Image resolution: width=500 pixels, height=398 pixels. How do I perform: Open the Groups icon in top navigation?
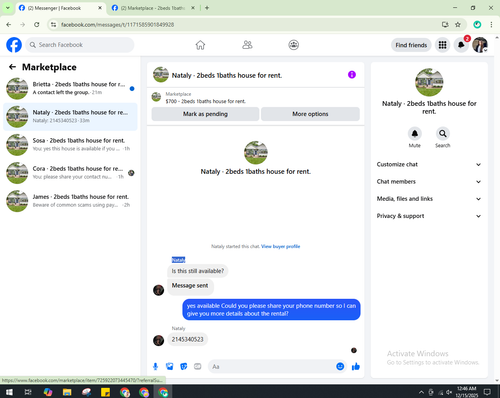[x=293, y=45]
